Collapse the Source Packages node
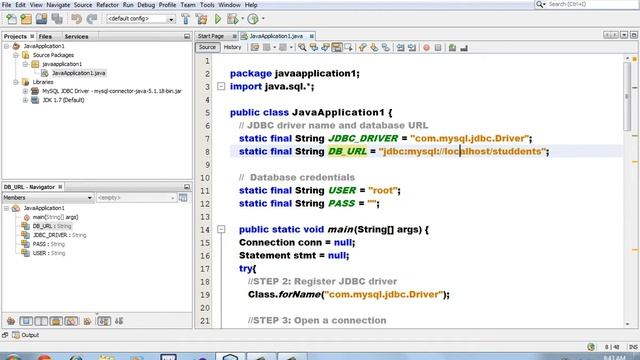Image resolution: width=640 pixels, height=360 pixels. [16, 55]
